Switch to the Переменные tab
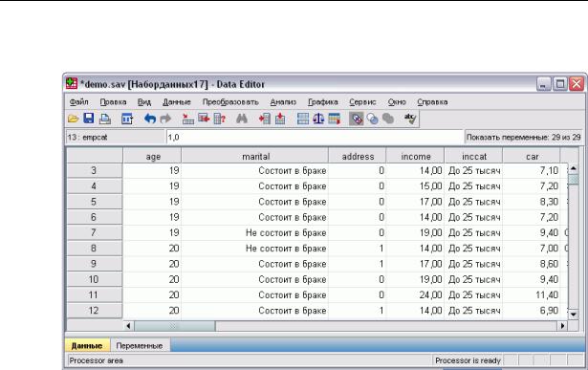Image resolution: width=588 pixels, height=370 pixels. 140,346
